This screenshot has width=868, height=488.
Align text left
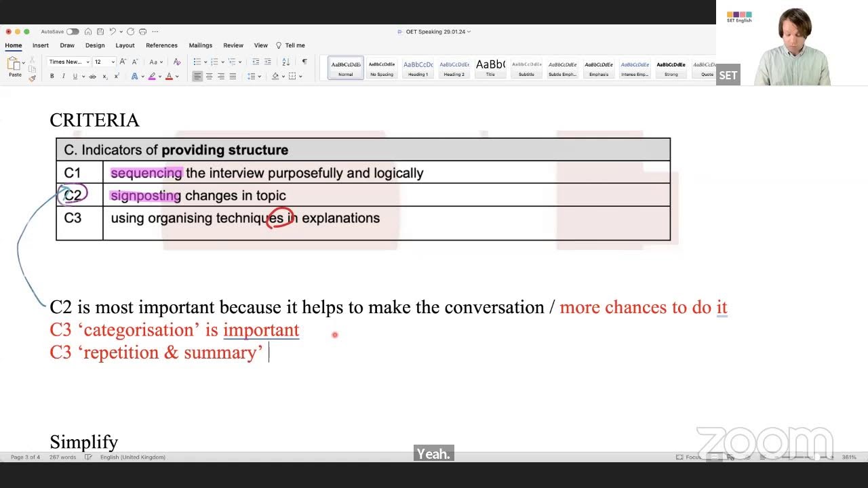[197, 77]
